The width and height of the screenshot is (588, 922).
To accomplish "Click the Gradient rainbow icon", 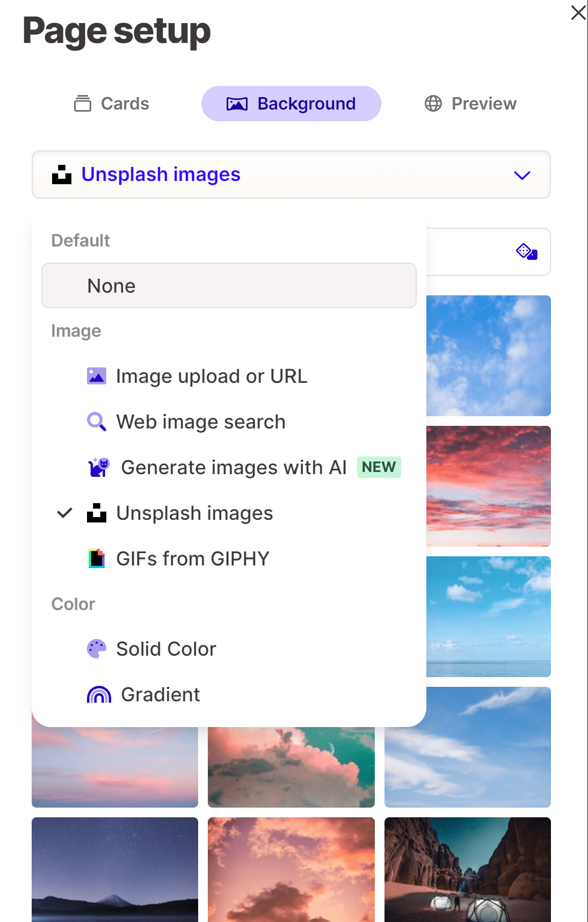I will 99,695.
